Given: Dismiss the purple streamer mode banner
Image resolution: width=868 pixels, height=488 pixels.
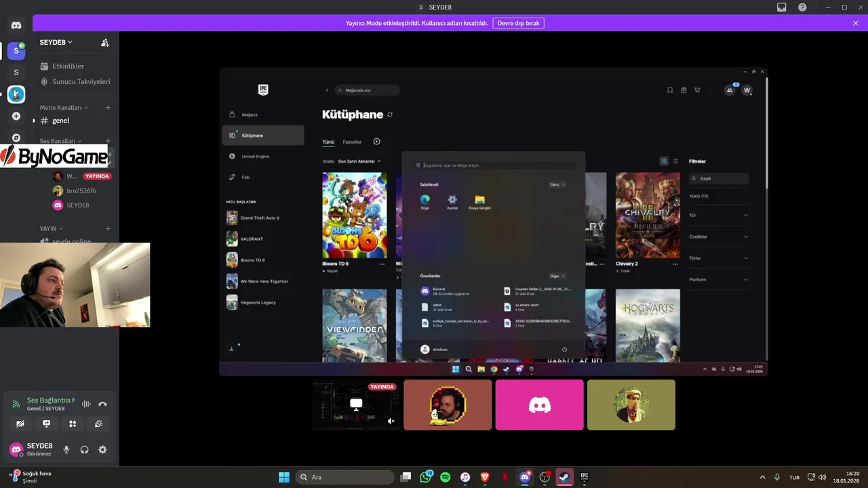Looking at the screenshot, I should pyautogui.click(x=856, y=23).
